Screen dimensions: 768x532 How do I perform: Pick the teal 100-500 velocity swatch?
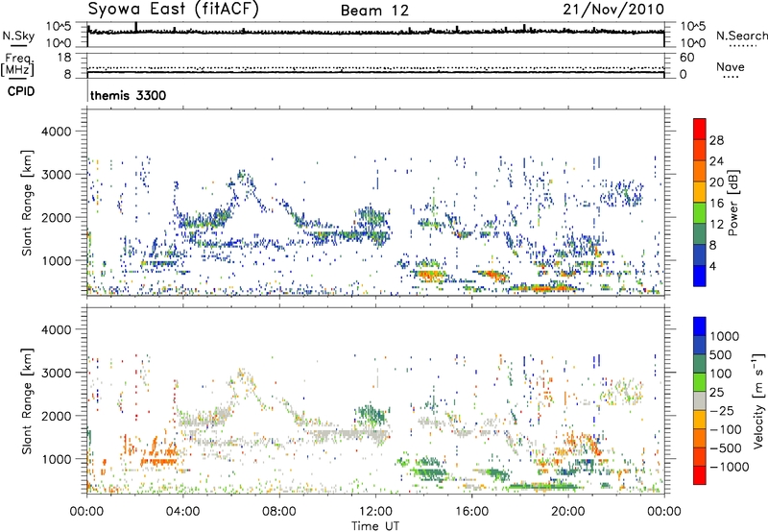click(700, 364)
